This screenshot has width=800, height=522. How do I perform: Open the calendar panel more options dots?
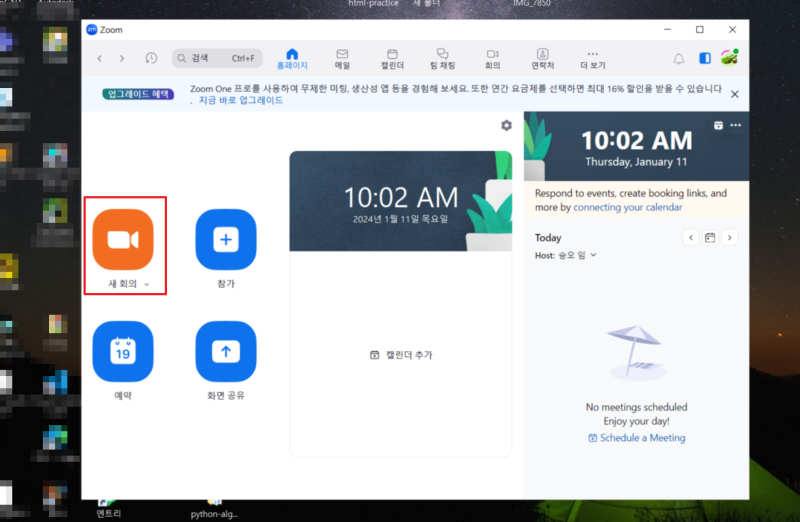(x=735, y=125)
